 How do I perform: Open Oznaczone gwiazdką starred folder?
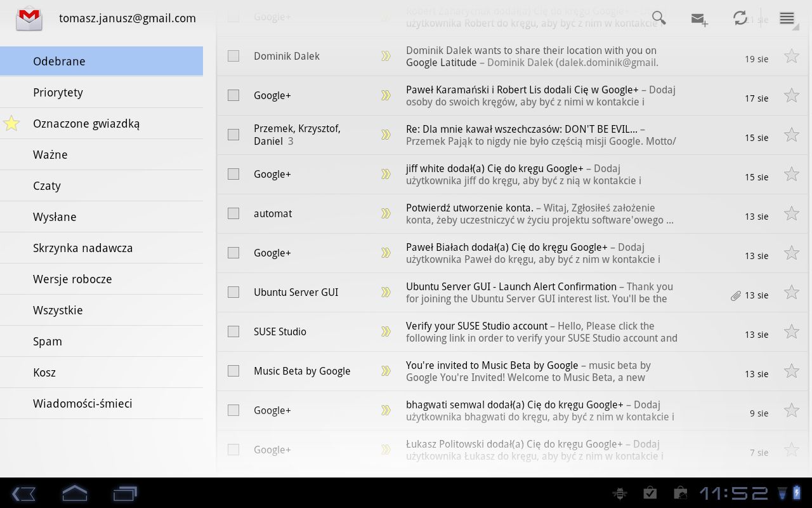click(x=86, y=124)
